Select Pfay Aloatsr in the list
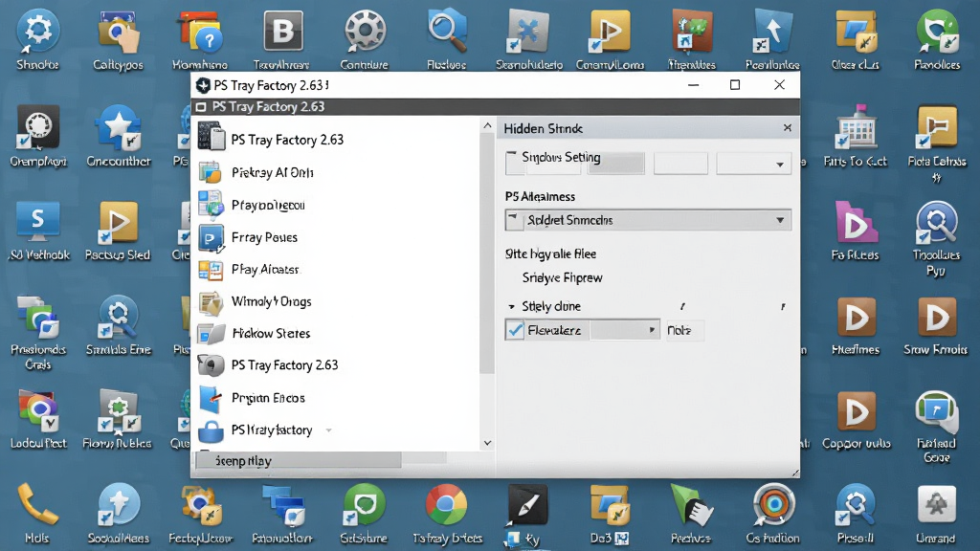Viewport: 980px width, 551px height. (x=265, y=269)
